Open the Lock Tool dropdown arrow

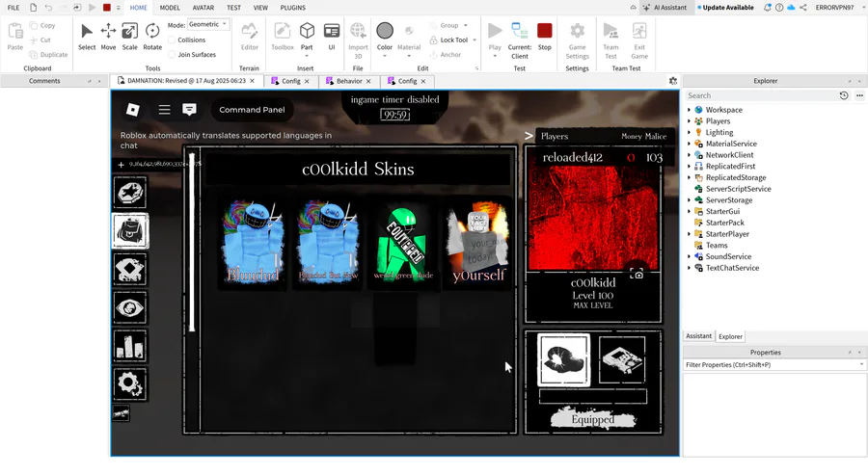coord(475,40)
